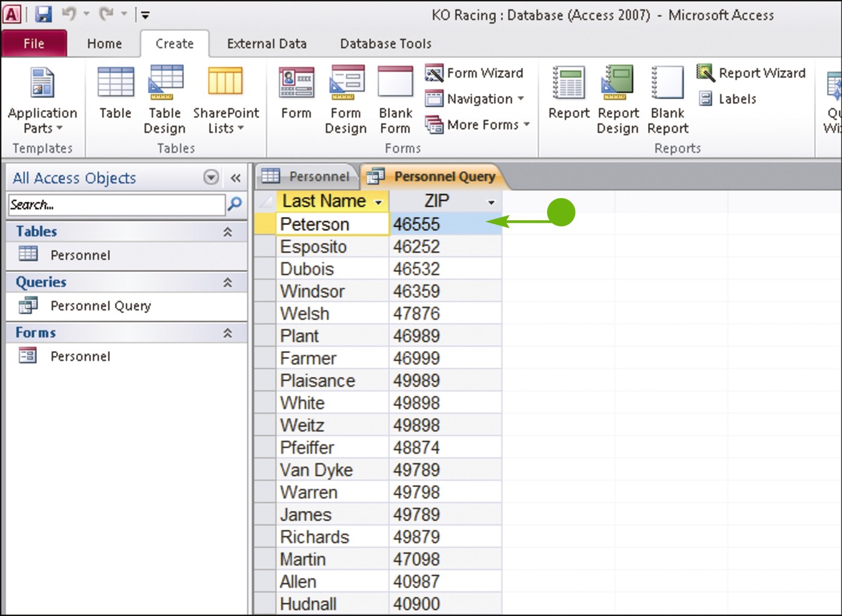Viewport: 842px width, 616px height.
Task: Select Personnel table in navigation pane
Action: point(127,255)
